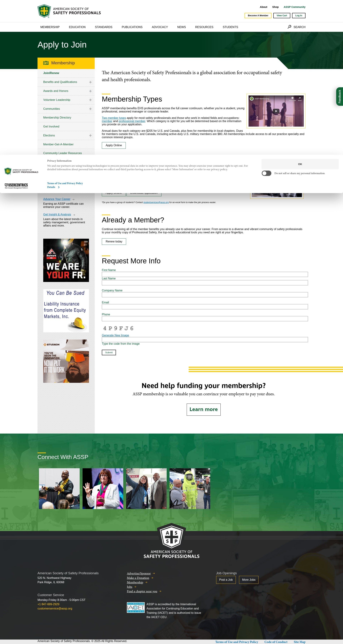Image resolution: width=343 pixels, height=644 pixels.
Task: Click arrow icon beside Jobs link
Action: [135, 587]
